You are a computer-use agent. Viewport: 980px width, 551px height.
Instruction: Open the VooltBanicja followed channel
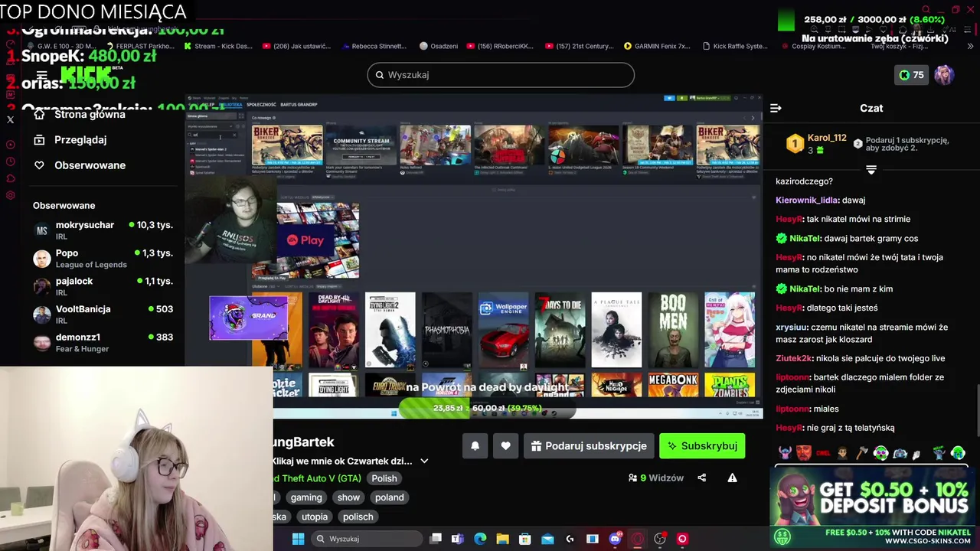(x=103, y=315)
